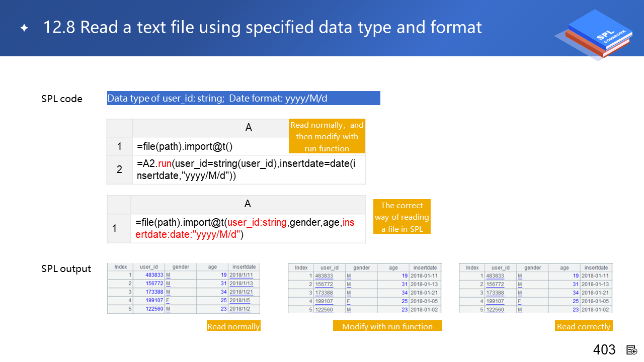Viewport: 644px width, 362px height.
Task: Click the insertdate header in the rightmost output table
Action: point(596,267)
